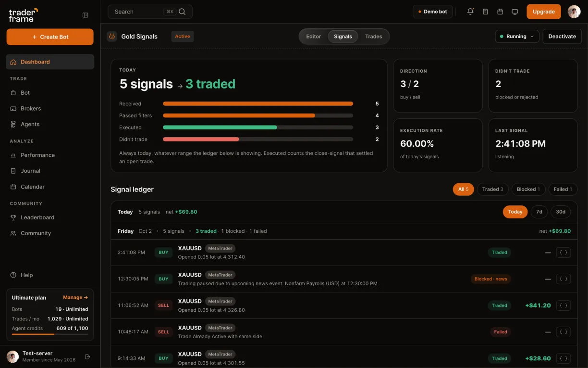
Task: Switch to the Editor tab
Action: point(313,37)
